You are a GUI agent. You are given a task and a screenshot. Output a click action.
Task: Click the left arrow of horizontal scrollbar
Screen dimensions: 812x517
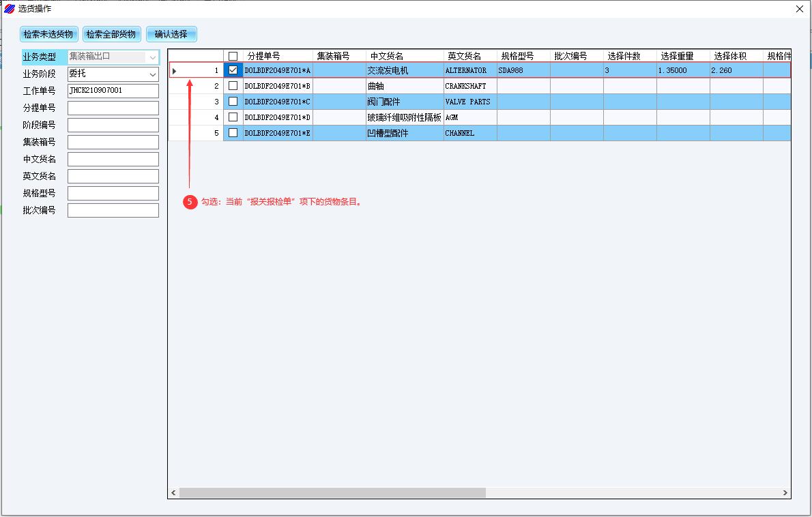click(174, 492)
